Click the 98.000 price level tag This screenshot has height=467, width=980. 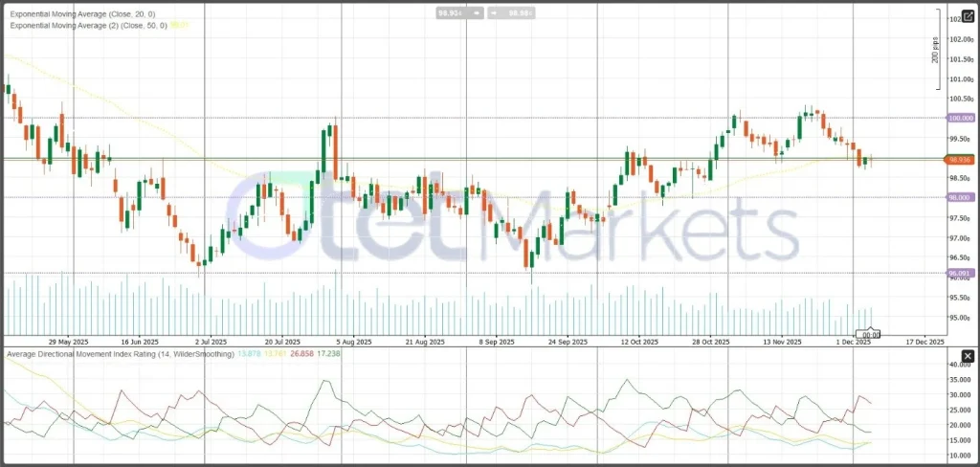coord(960,197)
